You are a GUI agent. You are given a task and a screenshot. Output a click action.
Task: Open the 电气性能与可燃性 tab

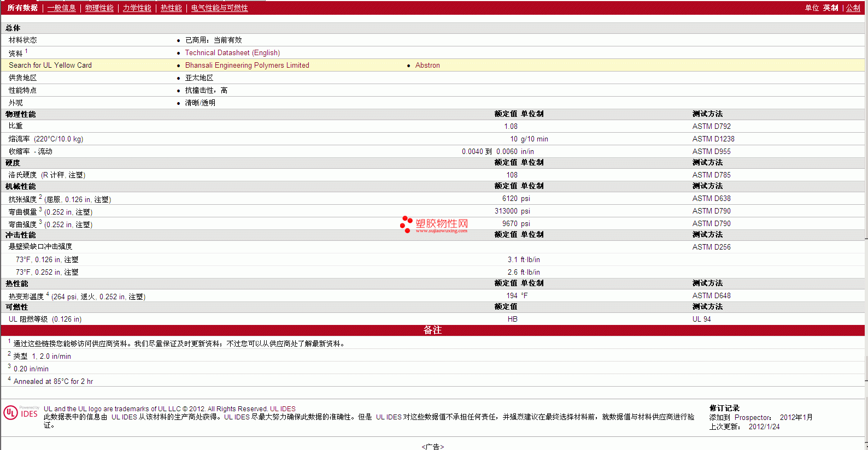click(219, 8)
